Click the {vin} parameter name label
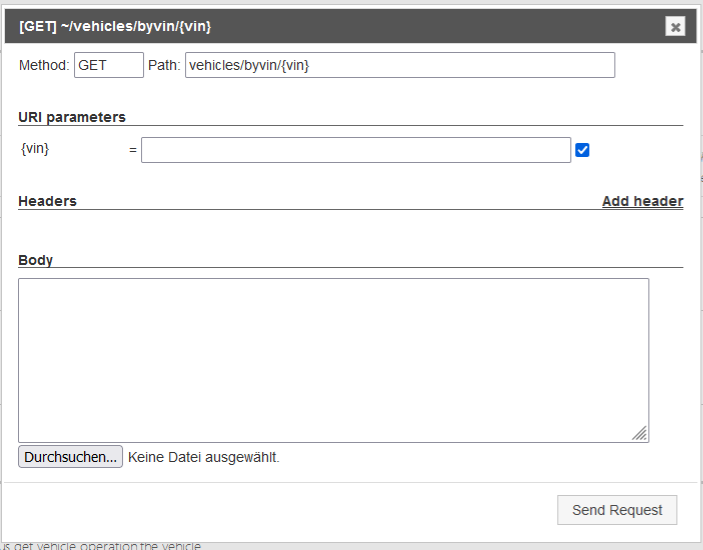Viewport: 703px width, 550px height. [35, 149]
